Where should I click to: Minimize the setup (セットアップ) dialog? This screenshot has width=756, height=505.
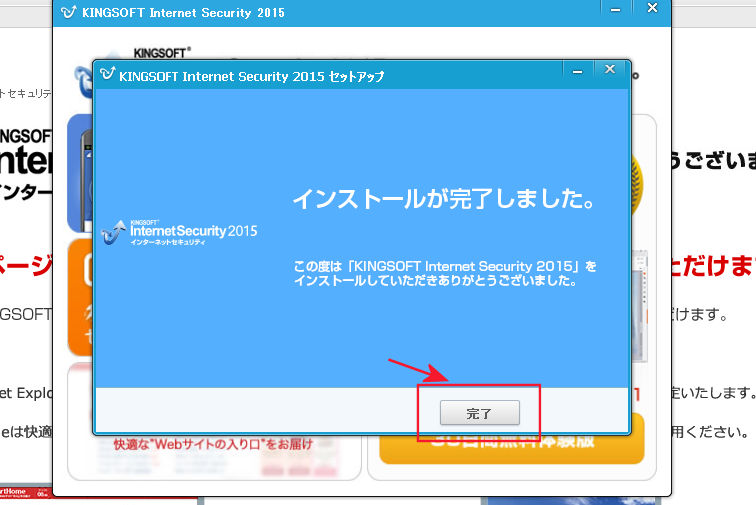click(x=578, y=70)
